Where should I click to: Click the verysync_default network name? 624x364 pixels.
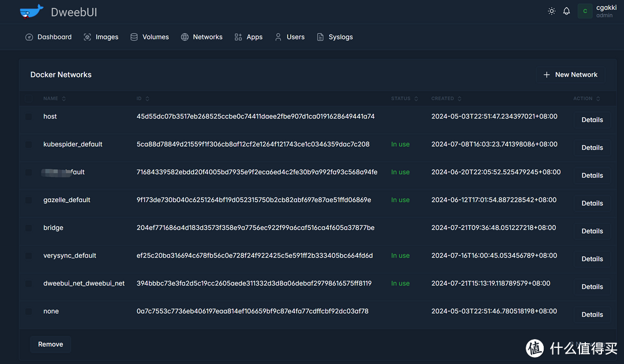[x=70, y=256]
